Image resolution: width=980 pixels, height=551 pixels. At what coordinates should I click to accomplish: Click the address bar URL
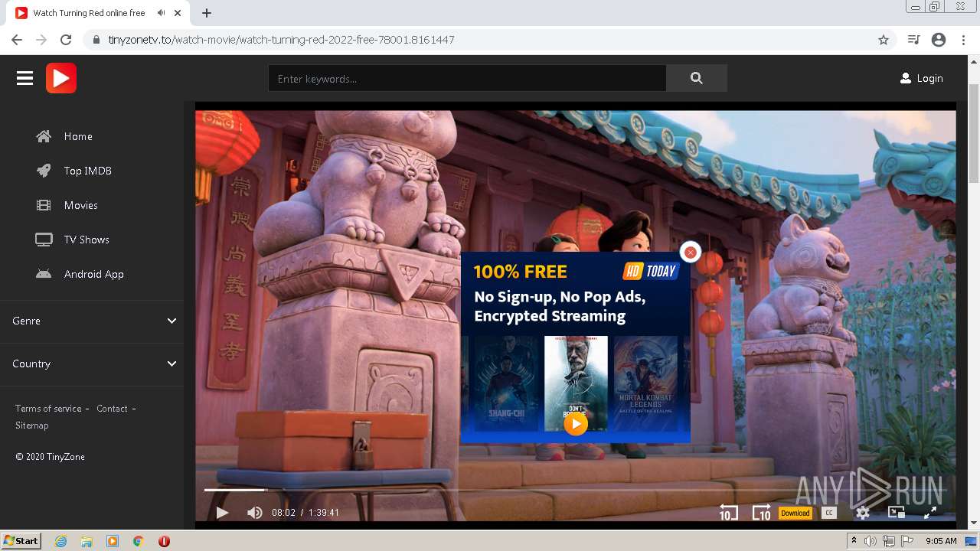(281, 40)
